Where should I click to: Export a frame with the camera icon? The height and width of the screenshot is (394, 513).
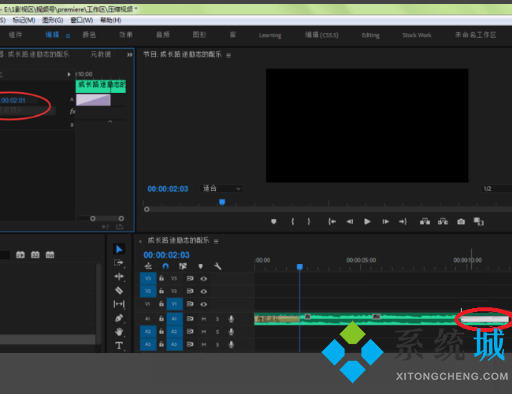coord(461,221)
